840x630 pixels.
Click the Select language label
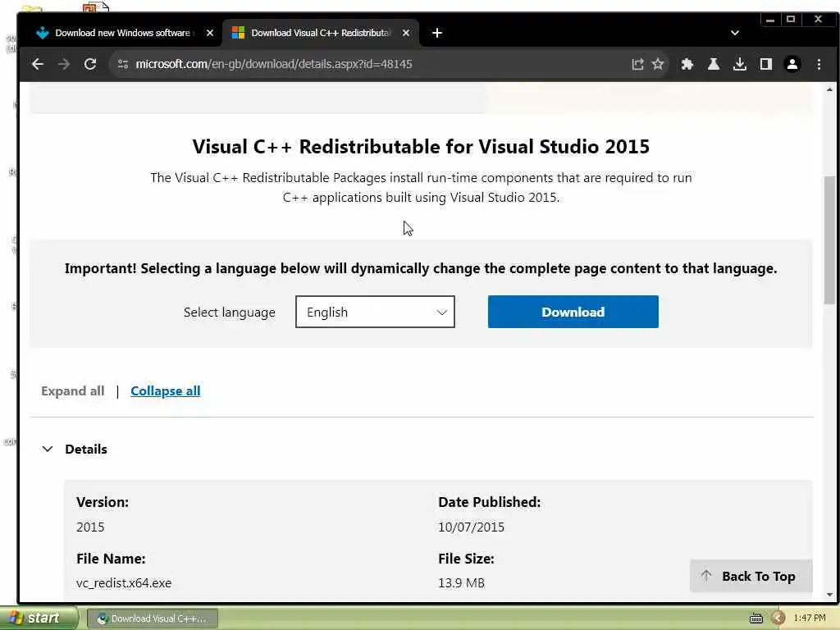(230, 313)
